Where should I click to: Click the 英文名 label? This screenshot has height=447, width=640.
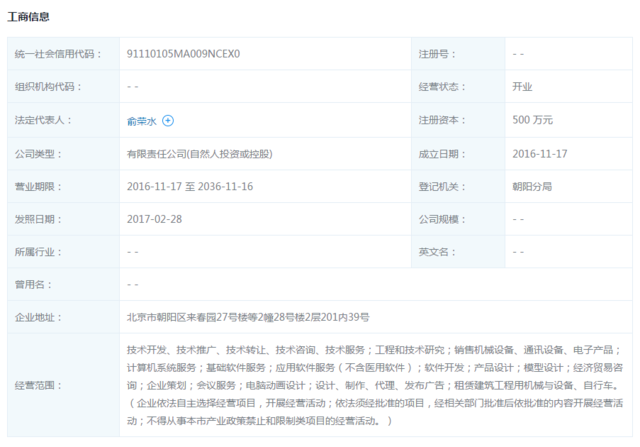pyautogui.click(x=437, y=252)
